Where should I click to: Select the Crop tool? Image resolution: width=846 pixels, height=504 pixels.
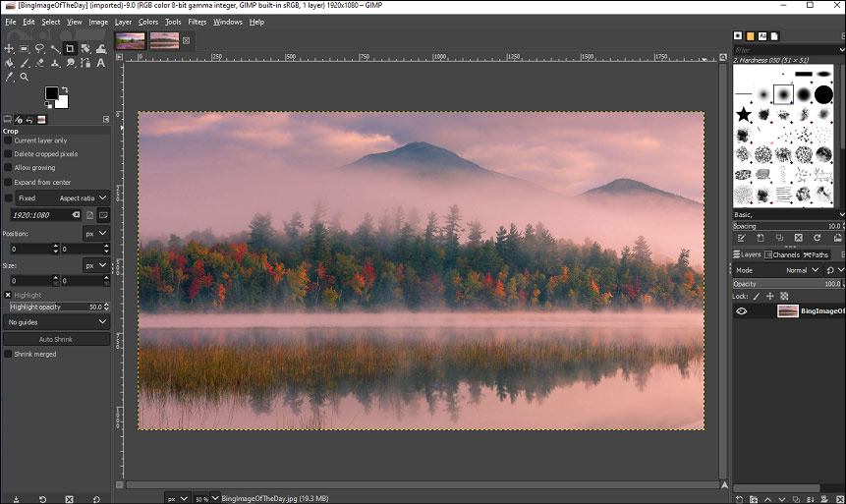click(70, 48)
